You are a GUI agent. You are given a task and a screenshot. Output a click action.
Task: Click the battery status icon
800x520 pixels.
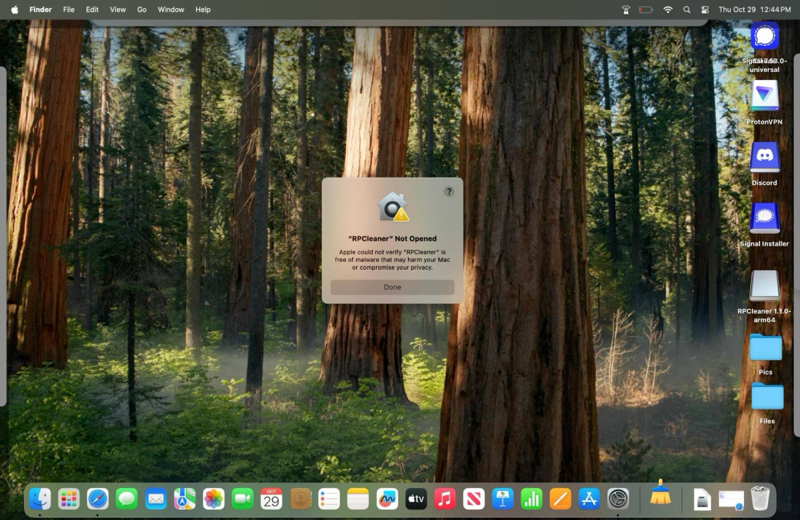(x=646, y=10)
